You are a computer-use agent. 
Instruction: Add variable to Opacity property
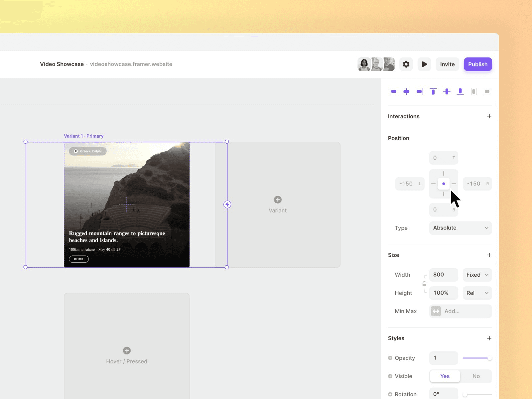390,358
